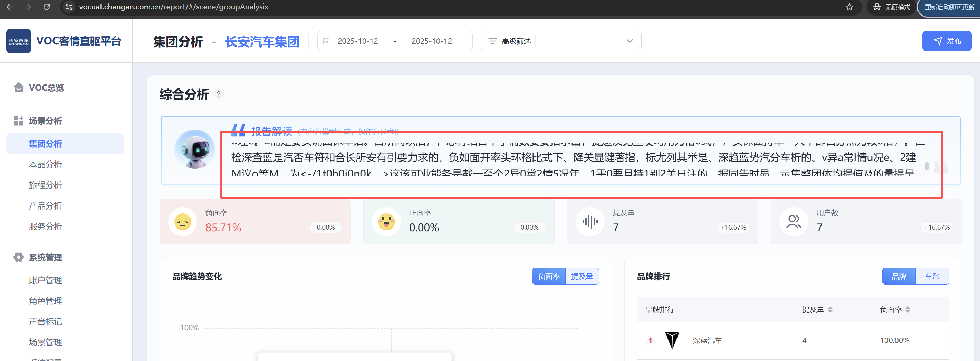Open 本品分析 in the sidebar

tap(45, 164)
